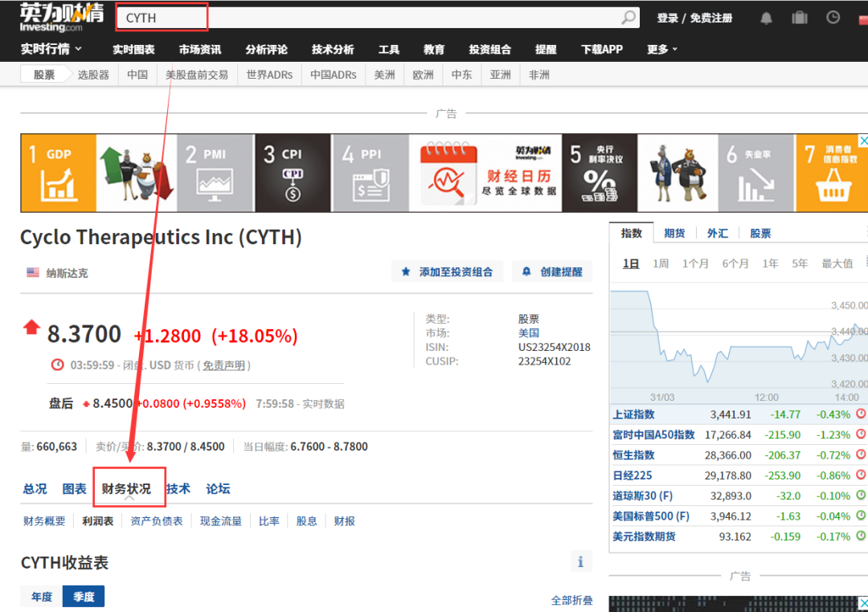Open the 论坛 tab
Screen dimensions: 868x612
[x=217, y=488]
